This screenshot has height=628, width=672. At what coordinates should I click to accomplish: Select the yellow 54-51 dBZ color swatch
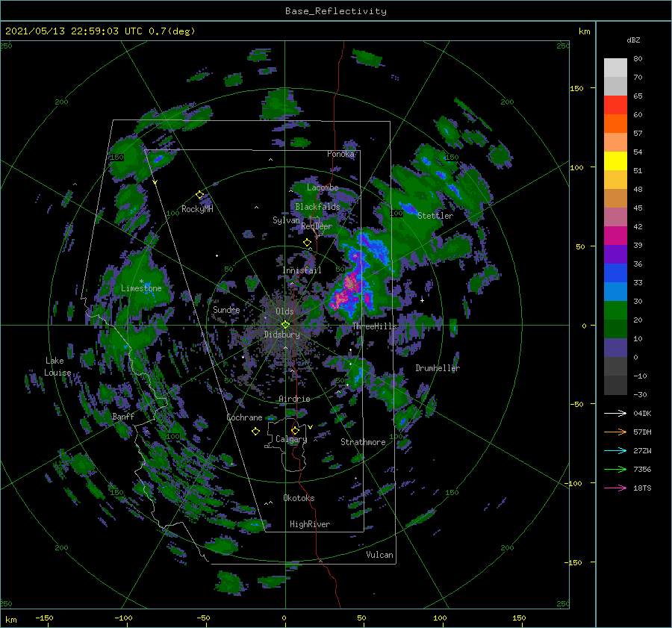[615, 161]
